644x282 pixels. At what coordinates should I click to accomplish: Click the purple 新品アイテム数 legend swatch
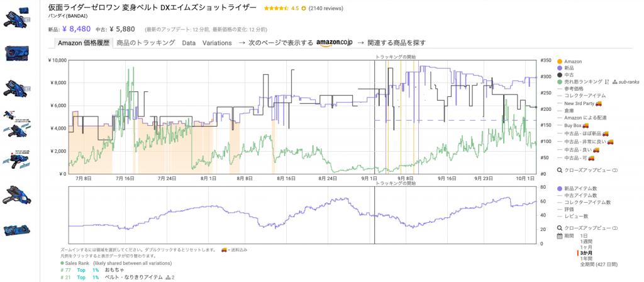pos(560,188)
